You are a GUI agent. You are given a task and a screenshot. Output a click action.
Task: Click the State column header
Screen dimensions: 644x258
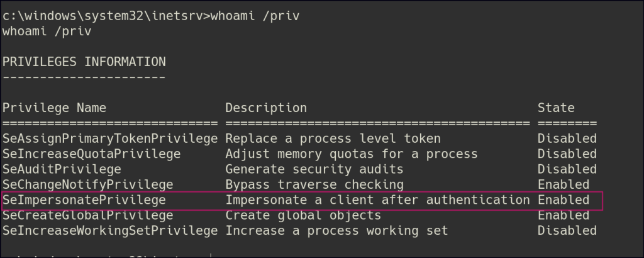pos(556,108)
